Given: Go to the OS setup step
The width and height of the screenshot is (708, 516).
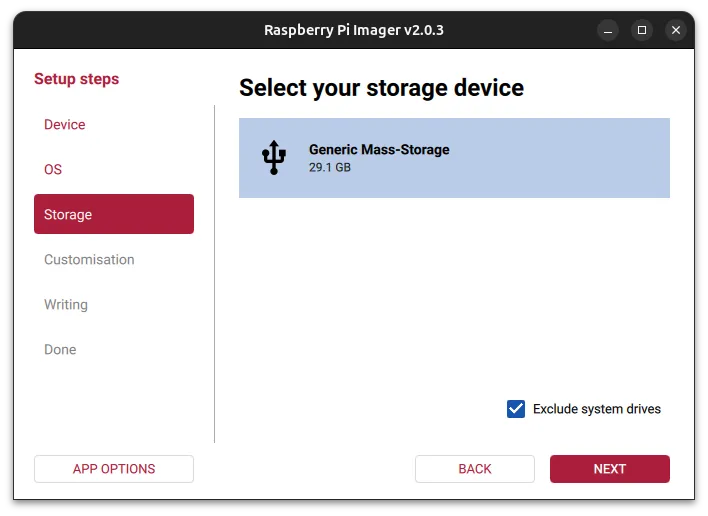Looking at the screenshot, I should click(53, 169).
